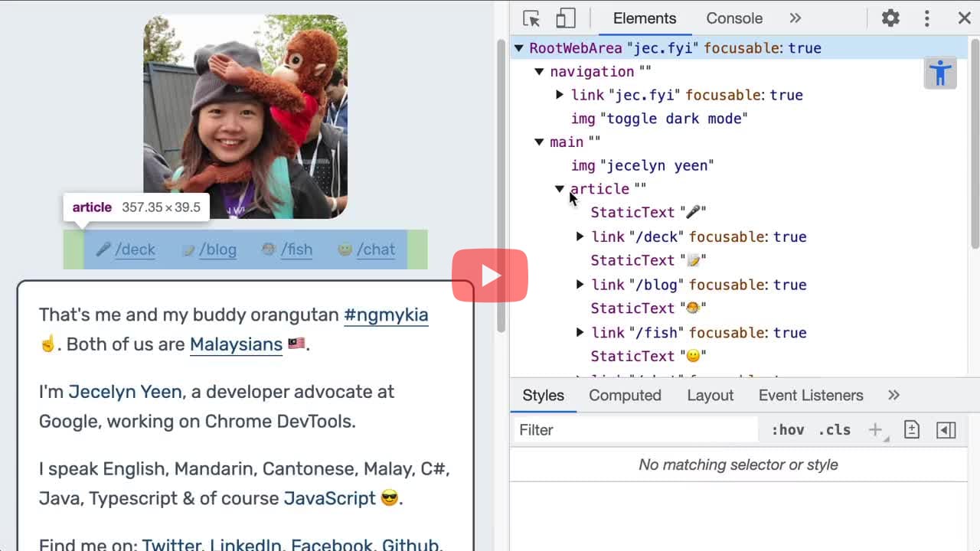Screen dimensions: 980x551
Task: Open the /blog page link
Action: click(218, 249)
